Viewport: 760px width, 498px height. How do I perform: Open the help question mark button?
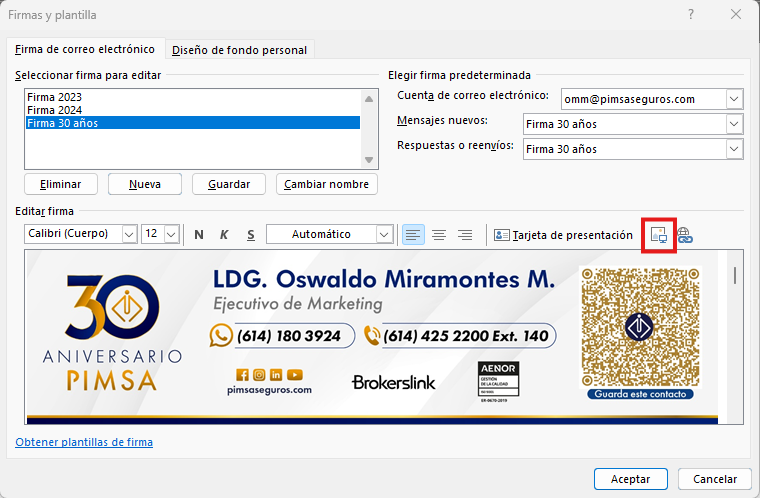[691, 15]
